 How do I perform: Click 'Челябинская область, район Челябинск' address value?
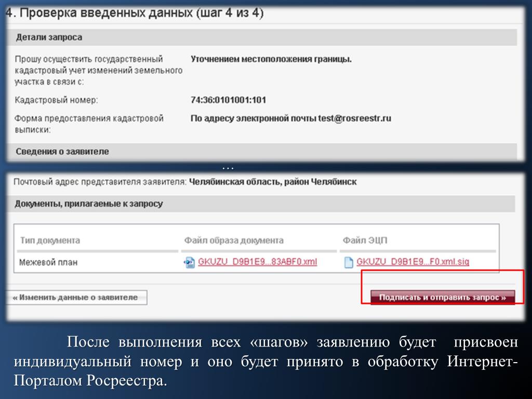click(273, 182)
